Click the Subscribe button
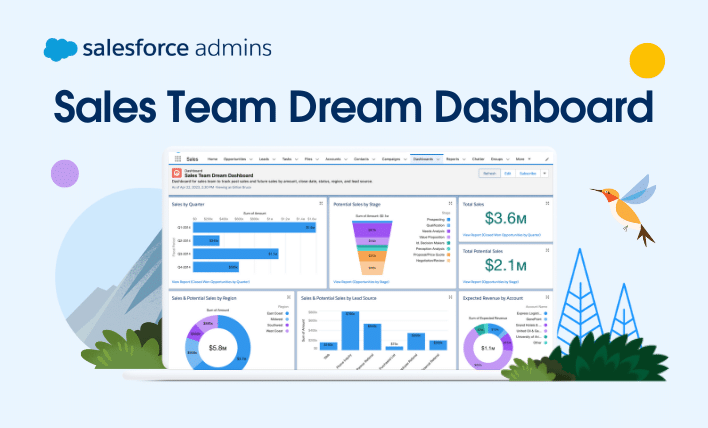This screenshot has height=428, width=708. point(527,173)
